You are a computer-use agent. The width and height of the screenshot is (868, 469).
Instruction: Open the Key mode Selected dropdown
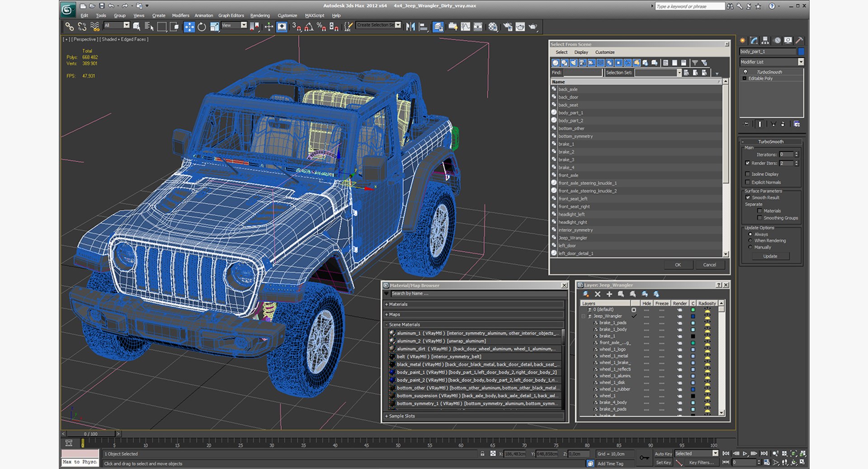click(x=715, y=453)
